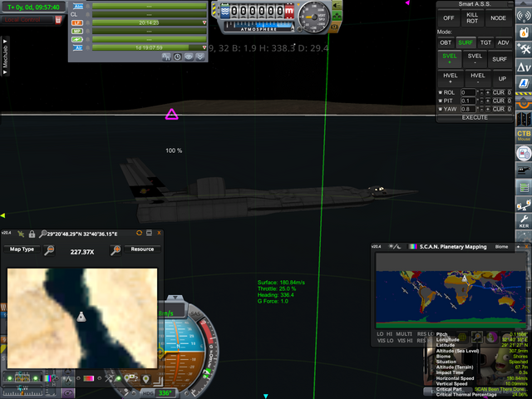Click the Air resource level bar

coord(149,48)
